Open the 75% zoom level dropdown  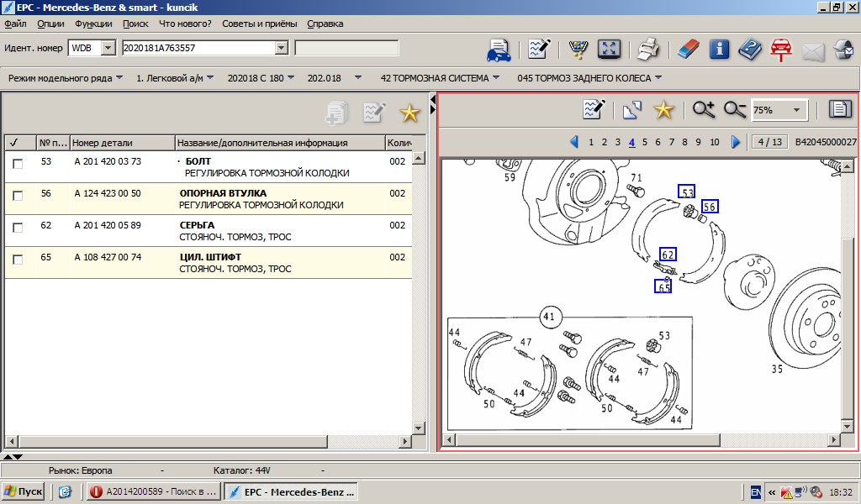[x=796, y=110]
